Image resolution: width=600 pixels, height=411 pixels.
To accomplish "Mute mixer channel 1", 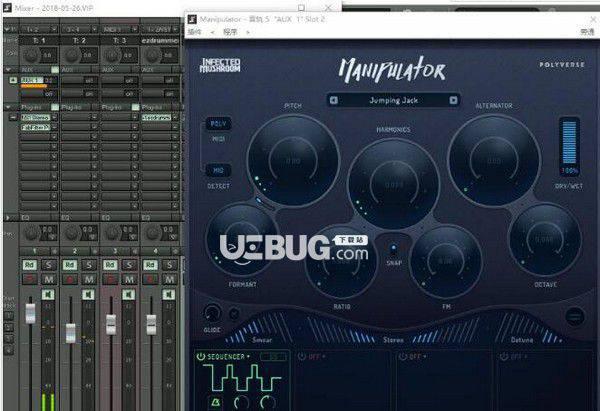I will click(49, 279).
